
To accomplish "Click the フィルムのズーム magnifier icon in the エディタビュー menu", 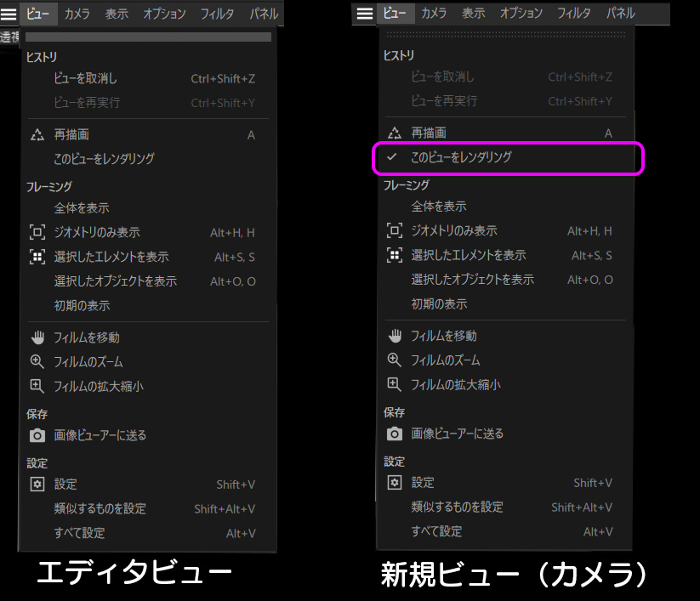I will coord(37,362).
